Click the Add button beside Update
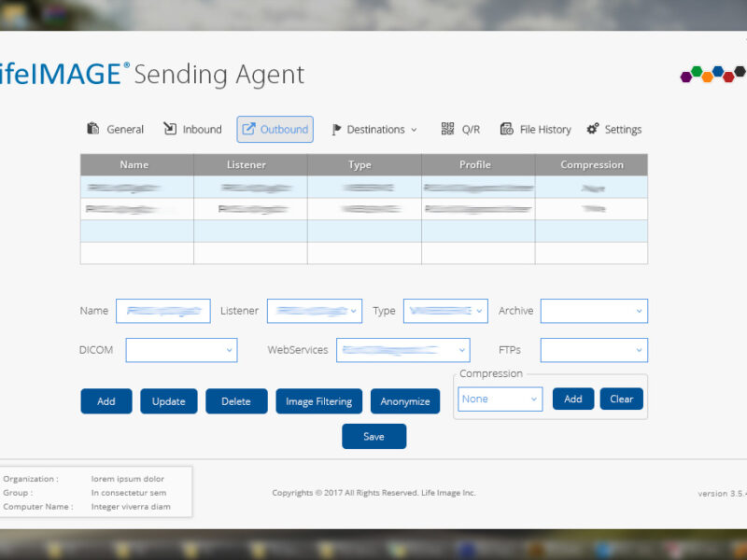 coord(106,401)
